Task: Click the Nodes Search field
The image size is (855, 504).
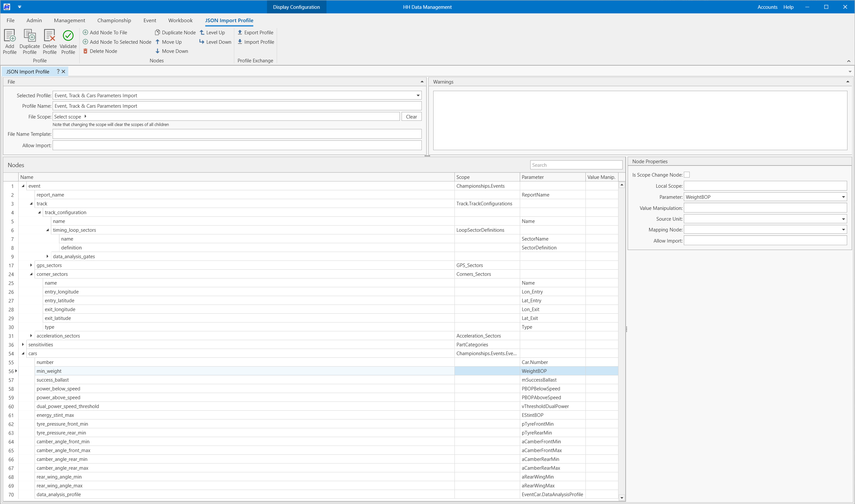Action: [x=576, y=165]
